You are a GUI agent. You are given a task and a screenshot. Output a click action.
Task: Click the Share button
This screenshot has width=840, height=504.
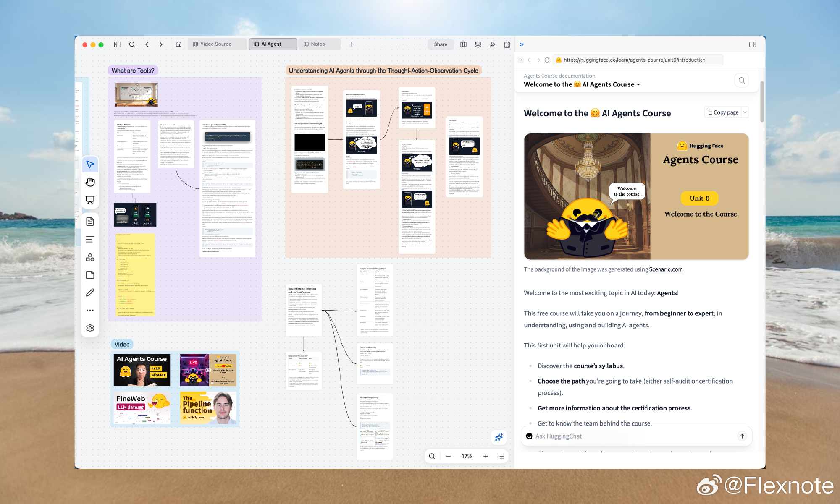pos(441,44)
